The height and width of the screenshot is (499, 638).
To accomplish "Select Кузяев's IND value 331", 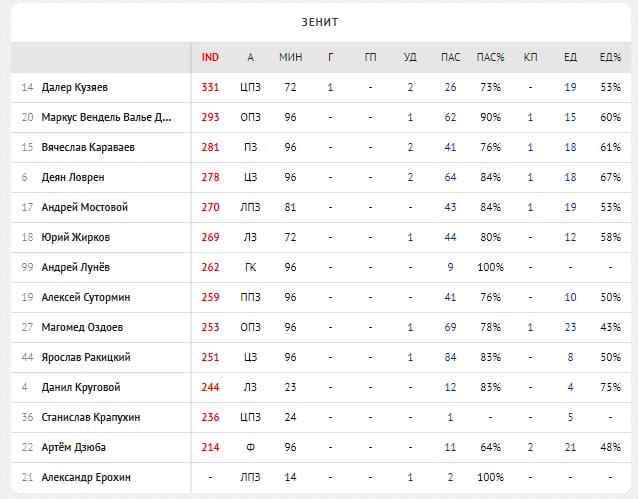I will [x=210, y=88].
